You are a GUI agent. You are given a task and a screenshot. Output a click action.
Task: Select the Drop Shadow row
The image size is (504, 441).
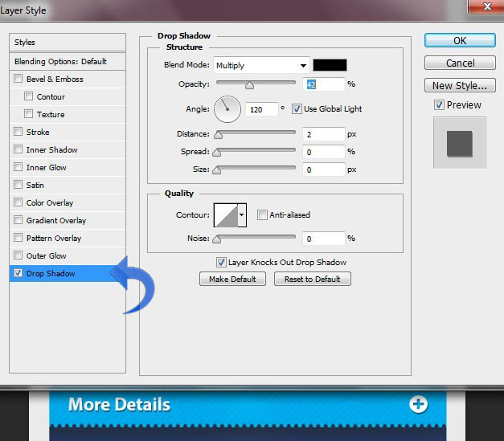pos(68,273)
